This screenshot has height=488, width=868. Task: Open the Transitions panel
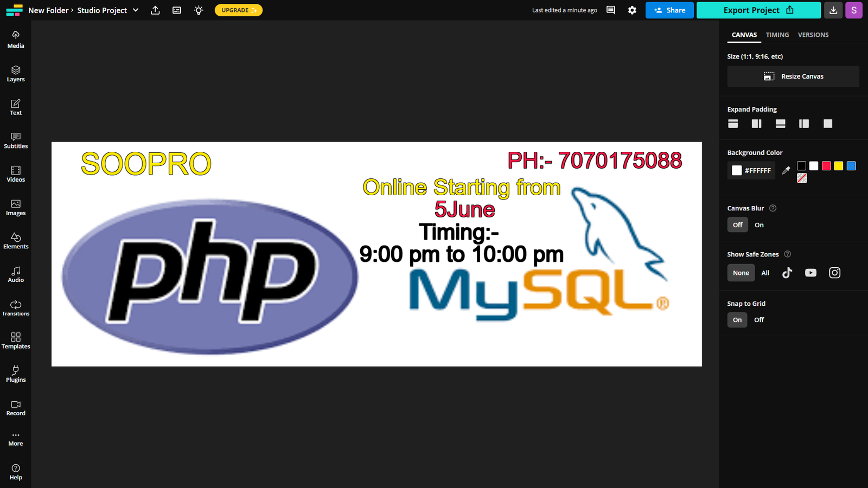[x=16, y=308]
